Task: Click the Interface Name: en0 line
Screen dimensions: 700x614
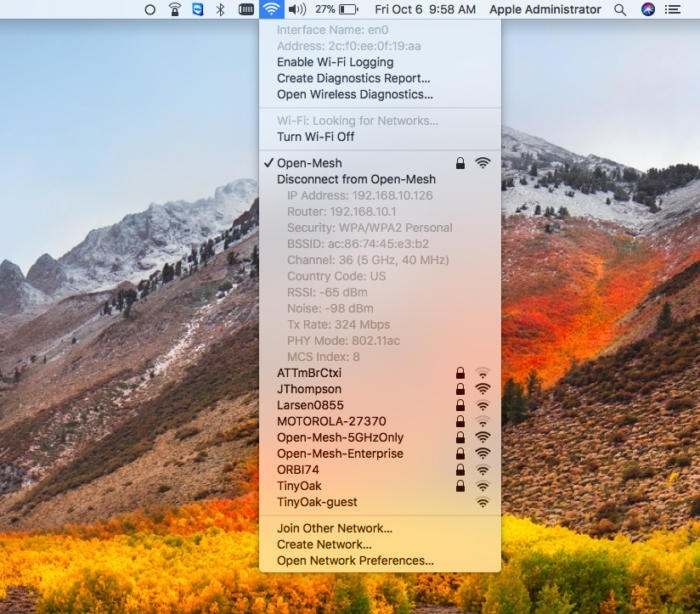Action: (x=380, y=30)
